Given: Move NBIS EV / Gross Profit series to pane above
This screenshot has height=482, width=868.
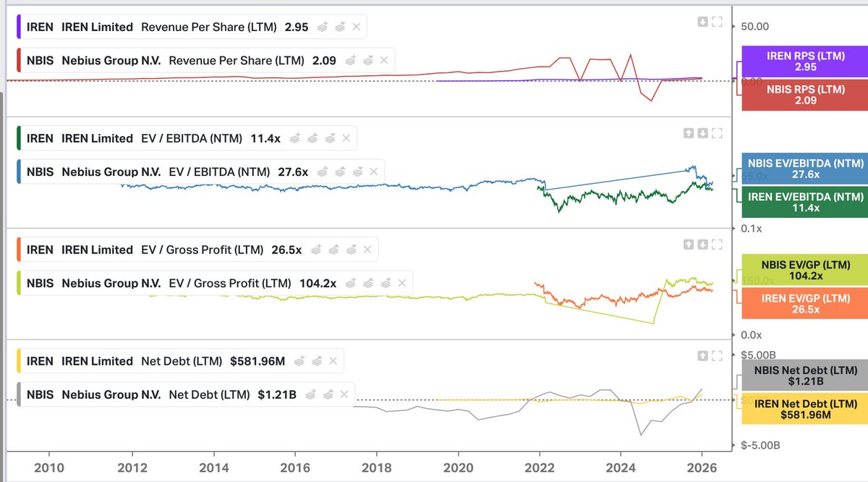Looking at the screenshot, I should [x=368, y=284].
